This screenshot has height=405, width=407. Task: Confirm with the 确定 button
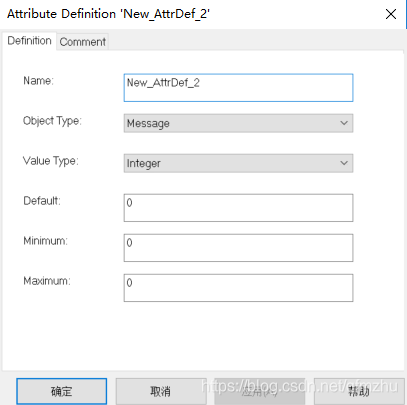coord(62,391)
